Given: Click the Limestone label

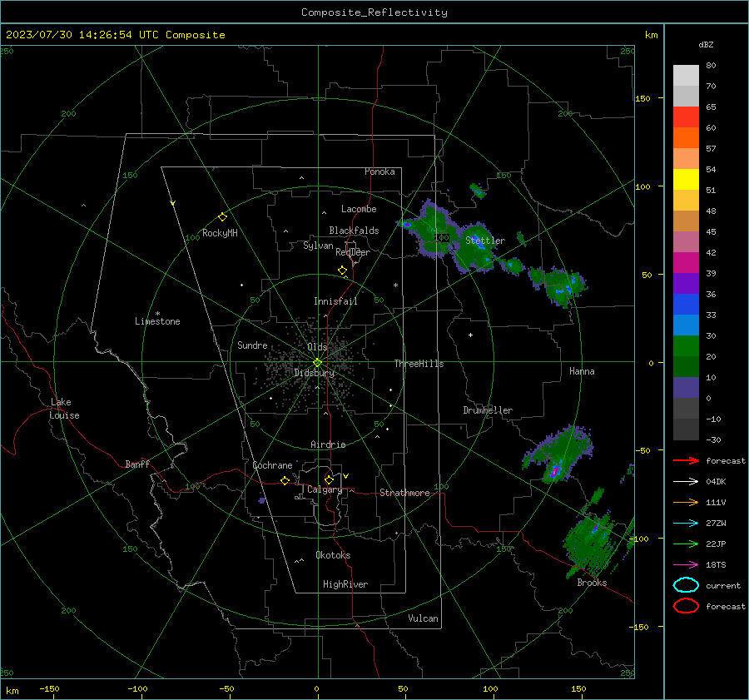Looking at the screenshot, I should point(157,321).
